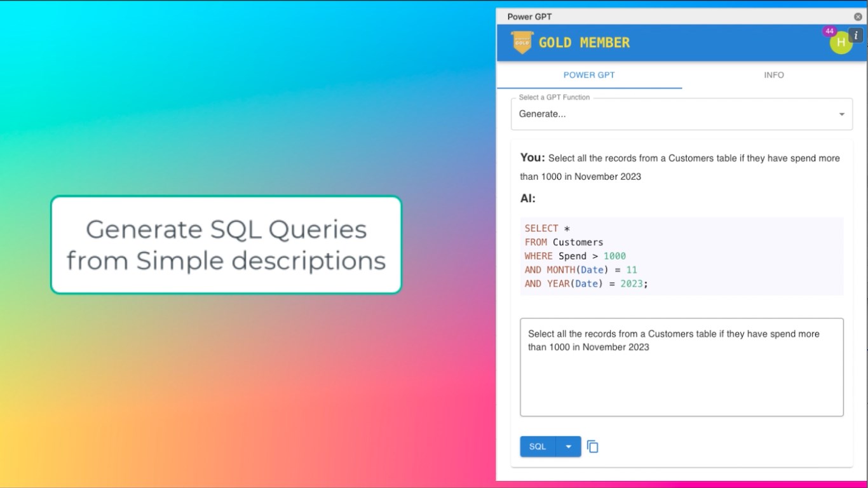This screenshot has height=488, width=868.
Task: Click 'AND YEAR(Date) = 2023;' code line
Action: 587,284
